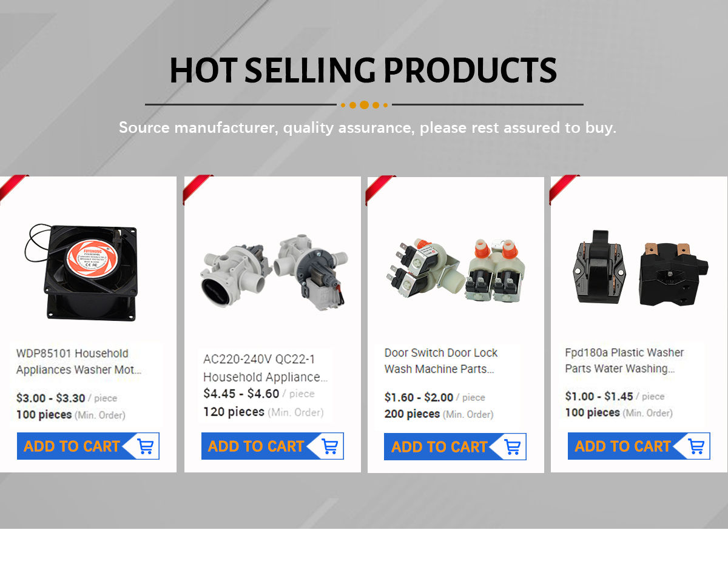Click red ribbon on Door Switch card corner
The height and width of the screenshot is (584, 728).
pos(380,189)
